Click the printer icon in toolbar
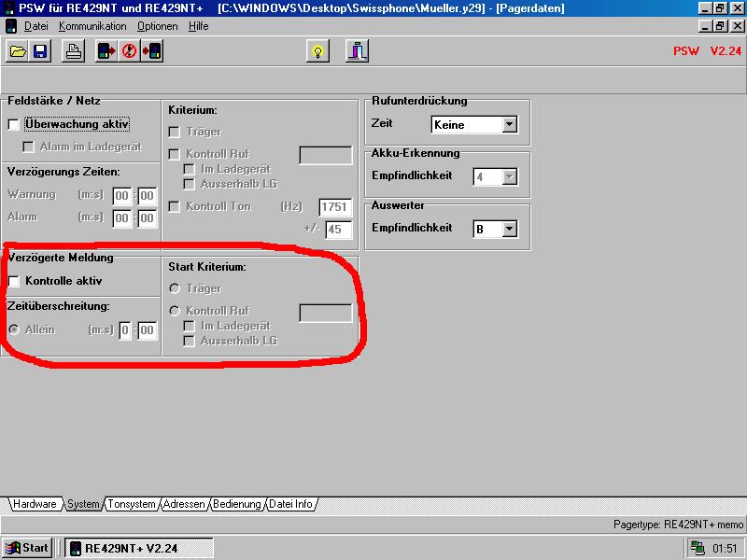Viewport: 747px width, 560px height. point(75,51)
